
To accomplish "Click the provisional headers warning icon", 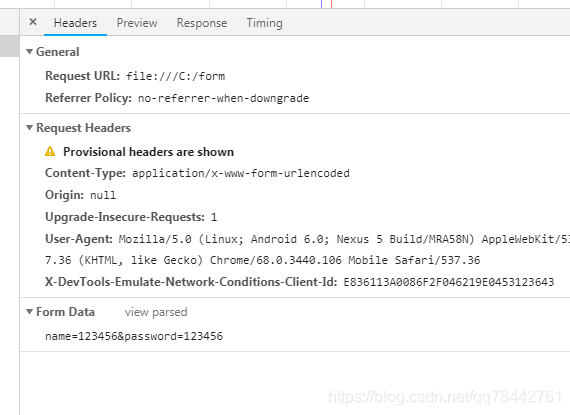I will (x=50, y=151).
